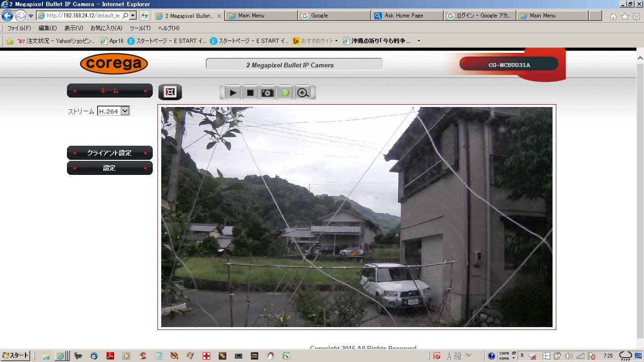Expand the address bar history dropdown
The image size is (644, 362).
133,16
